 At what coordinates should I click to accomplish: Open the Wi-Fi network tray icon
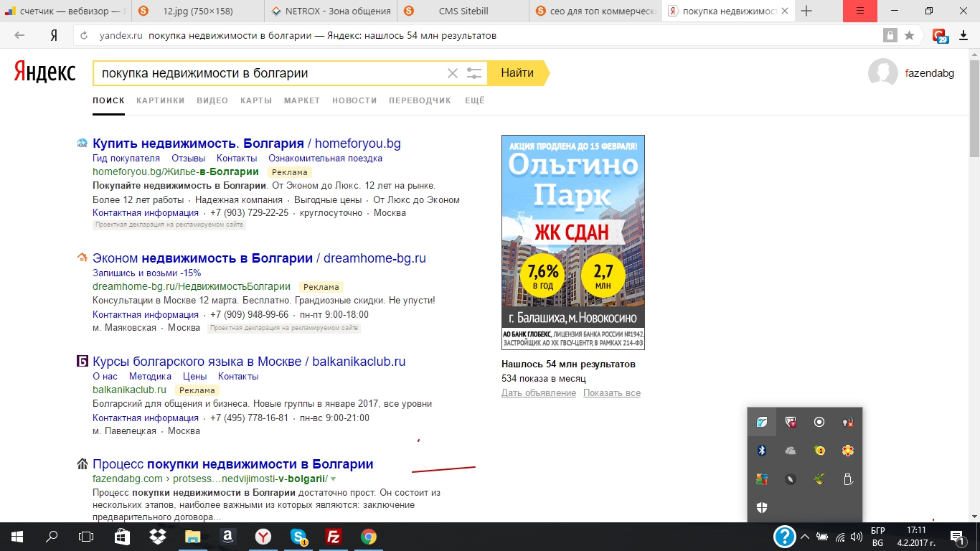tap(839, 536)
